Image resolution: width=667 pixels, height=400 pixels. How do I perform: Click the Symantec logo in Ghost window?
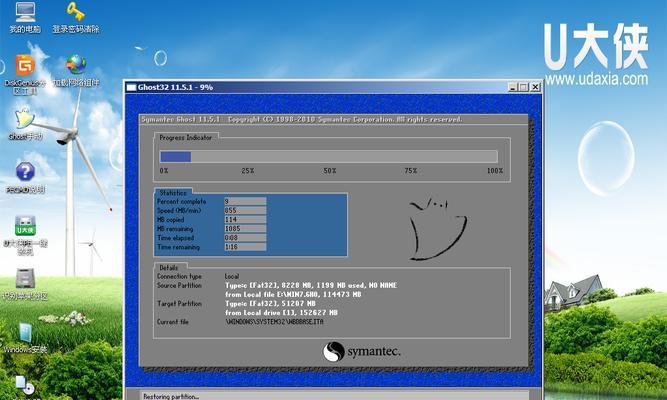(361, 352)
